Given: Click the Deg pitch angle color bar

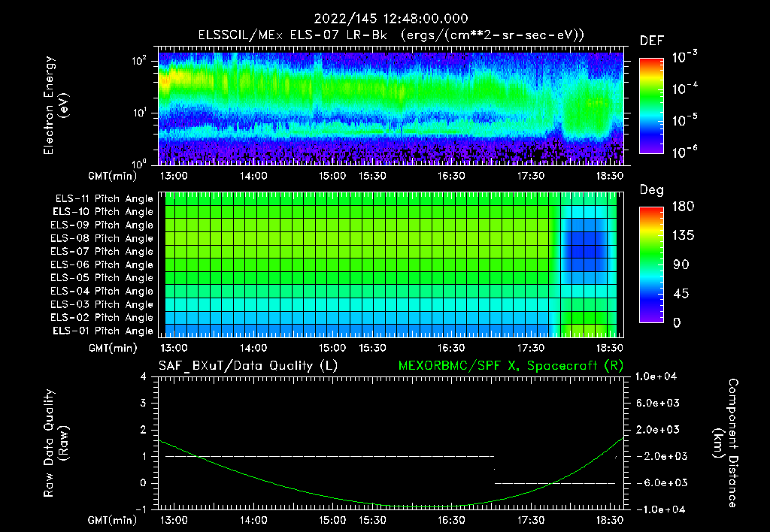Looking at the screenshot, I should pyautogui.click(x=651, y=264).
